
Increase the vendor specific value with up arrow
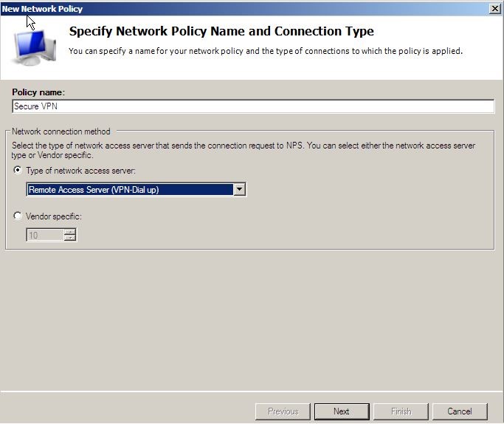point(70,232)
